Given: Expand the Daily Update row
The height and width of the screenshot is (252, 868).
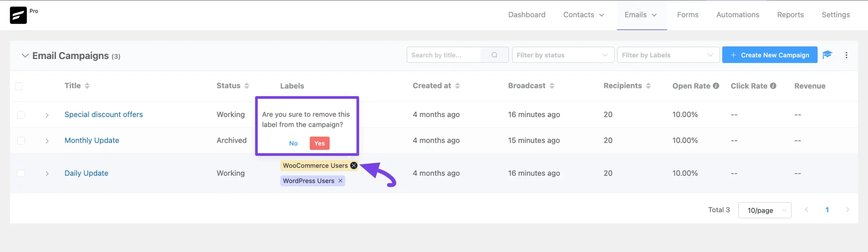Looking at the screenshot, I should pyautogui.click(x=47, y=174).
